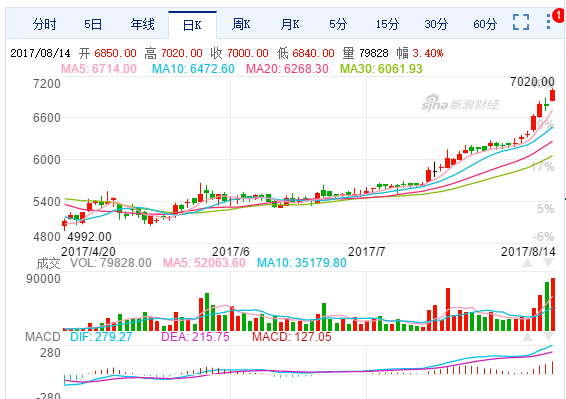
Task: Click the up triangle beside volume panel
Action: coord(527,263)
